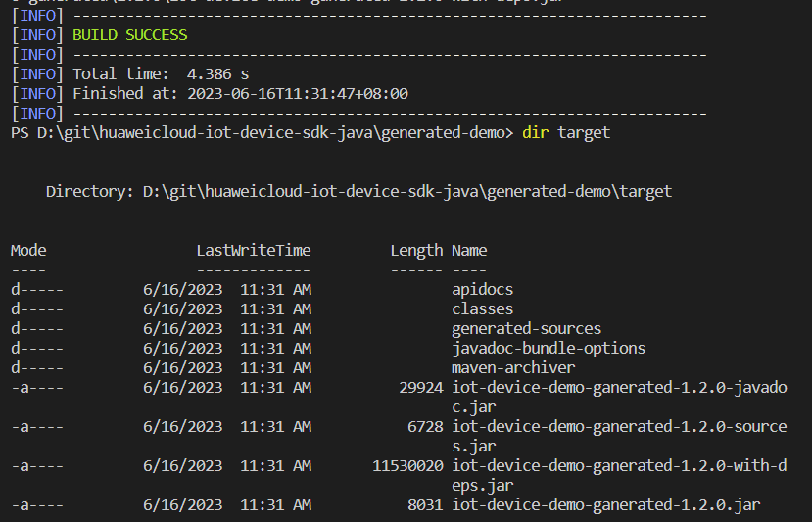Select the classes directory entry
The image size is (812, 522).
pos(482,309)
